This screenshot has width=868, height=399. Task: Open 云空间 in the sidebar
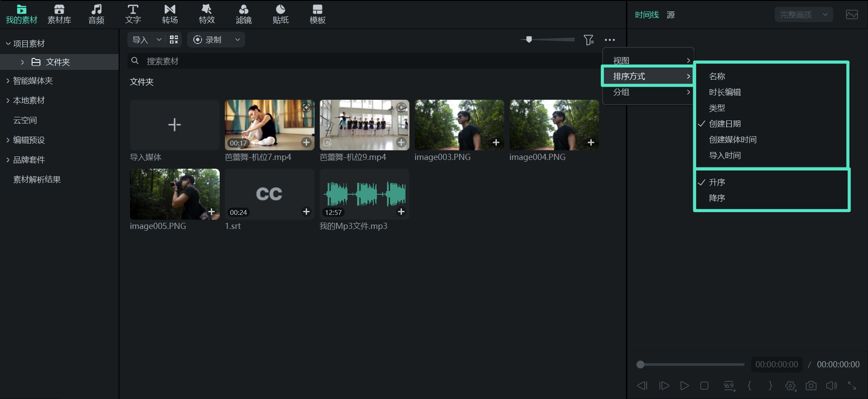[x=25, y=120]
